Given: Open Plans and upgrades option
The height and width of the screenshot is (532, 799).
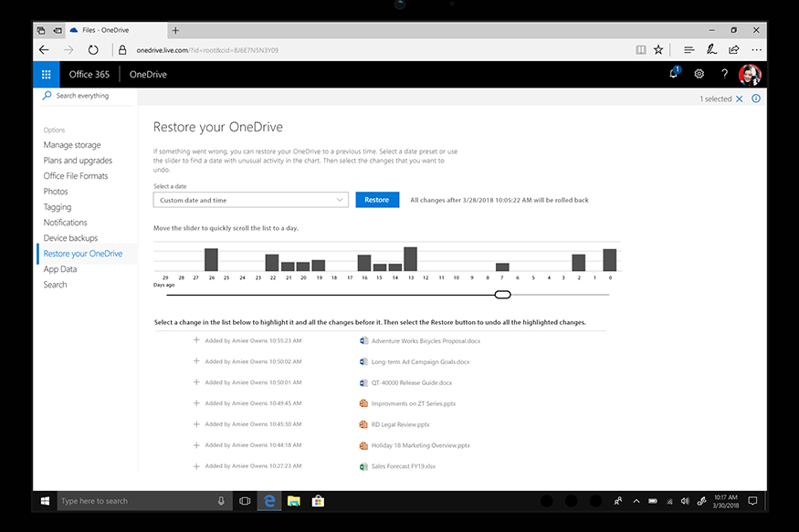Looking at the screenshot, I should [x=78, y=161].
